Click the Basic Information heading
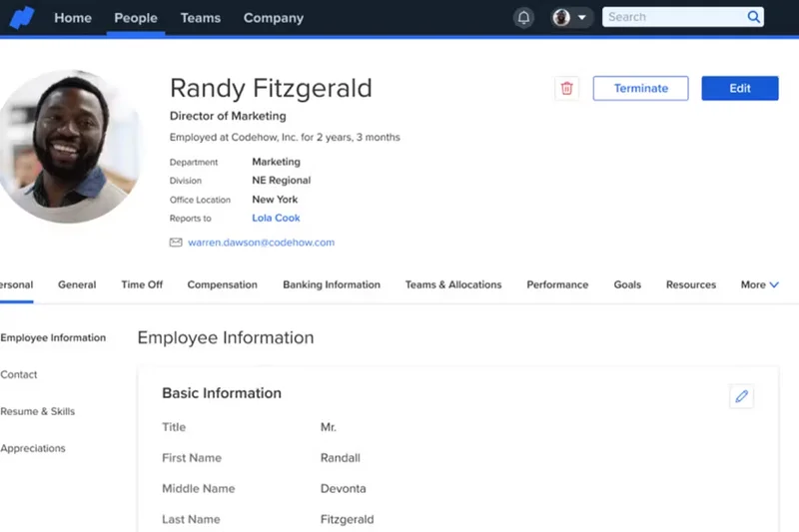The image size is (799, 532). pyautogui.click(x=222, y=393)
